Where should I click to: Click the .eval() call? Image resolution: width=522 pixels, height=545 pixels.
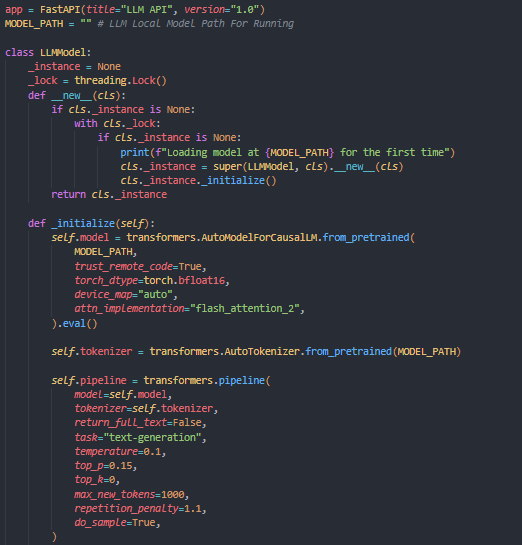(77, 324)
